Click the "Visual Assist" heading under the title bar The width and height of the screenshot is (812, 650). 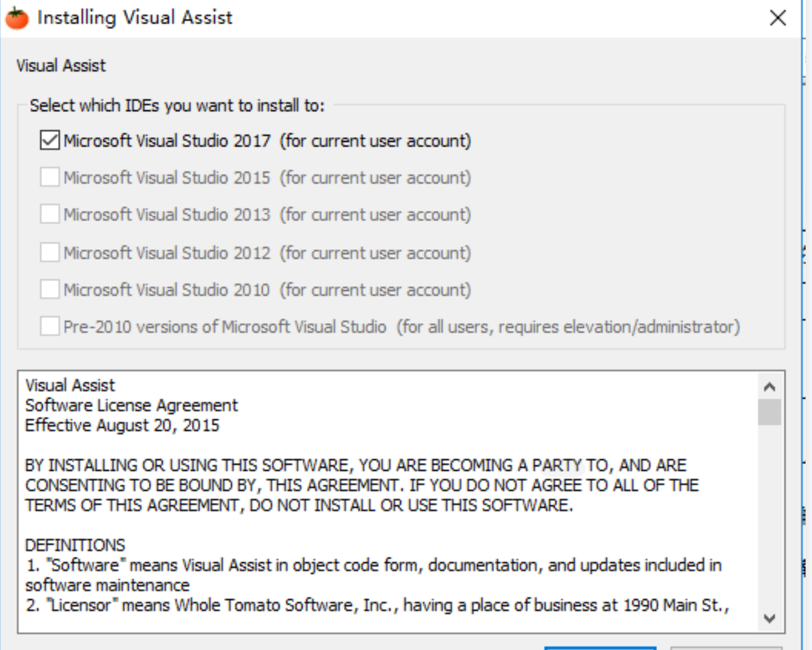click(61, 66)
